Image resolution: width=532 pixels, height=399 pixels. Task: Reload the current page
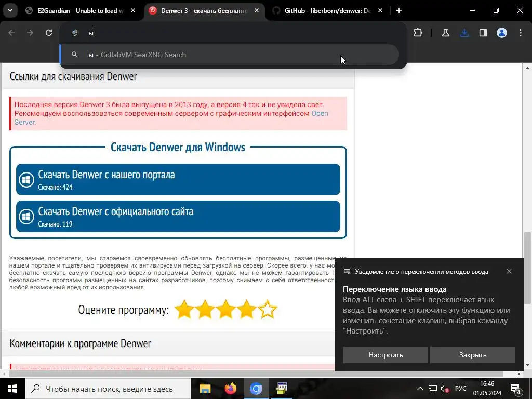point(49,33)
